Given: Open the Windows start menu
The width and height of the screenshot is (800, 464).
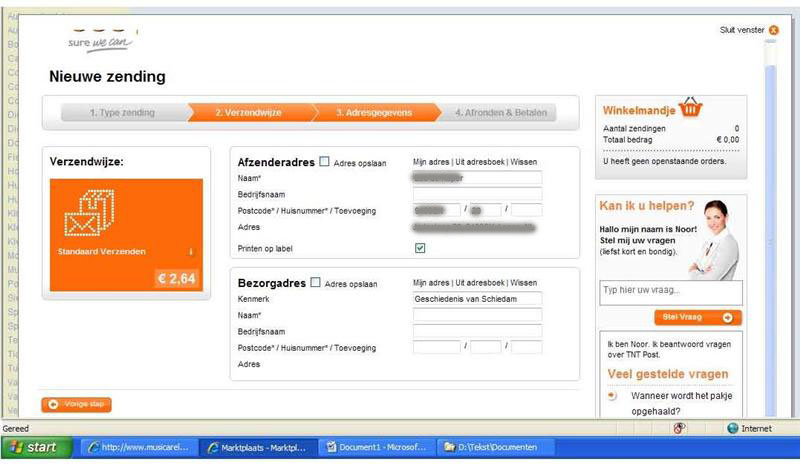Looking at the screenshot, I should (x=33, y=447).
